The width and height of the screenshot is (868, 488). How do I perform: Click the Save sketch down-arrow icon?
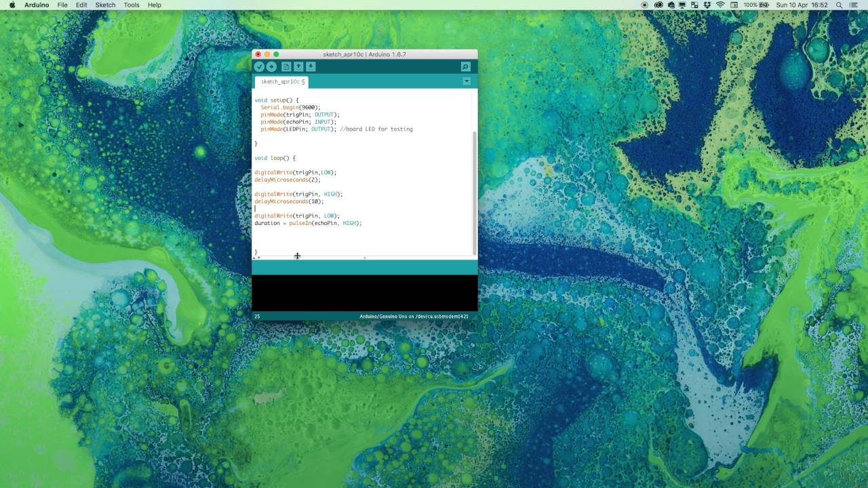[311, 66]
